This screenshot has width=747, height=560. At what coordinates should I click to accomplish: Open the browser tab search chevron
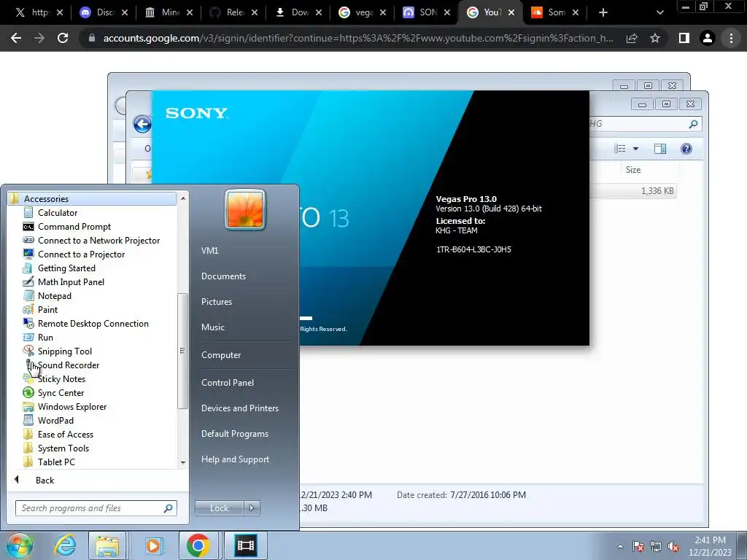(x=659, y=12)
